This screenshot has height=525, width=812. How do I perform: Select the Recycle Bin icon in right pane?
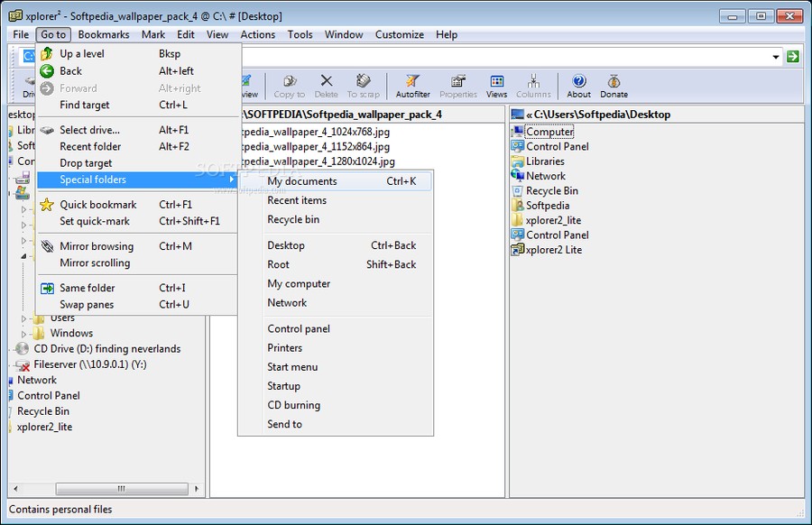click(x=518, y=190)
